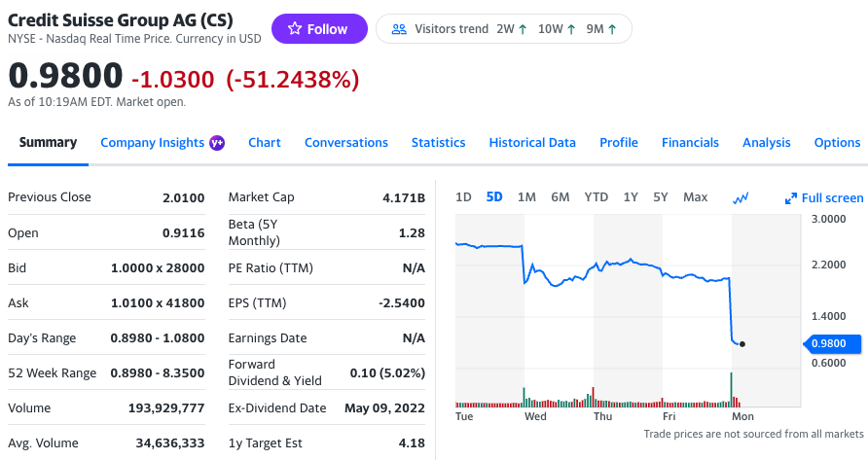Screen dimensions: 868x460
Task: Select the 1D chart range
Action: point(463,197)
